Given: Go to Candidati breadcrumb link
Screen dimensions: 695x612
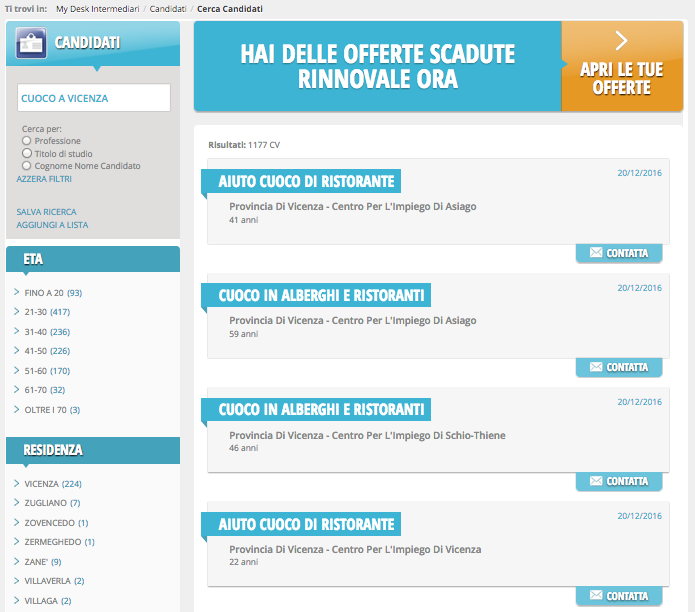Looking at the screenshot, I should click(168, 8).
